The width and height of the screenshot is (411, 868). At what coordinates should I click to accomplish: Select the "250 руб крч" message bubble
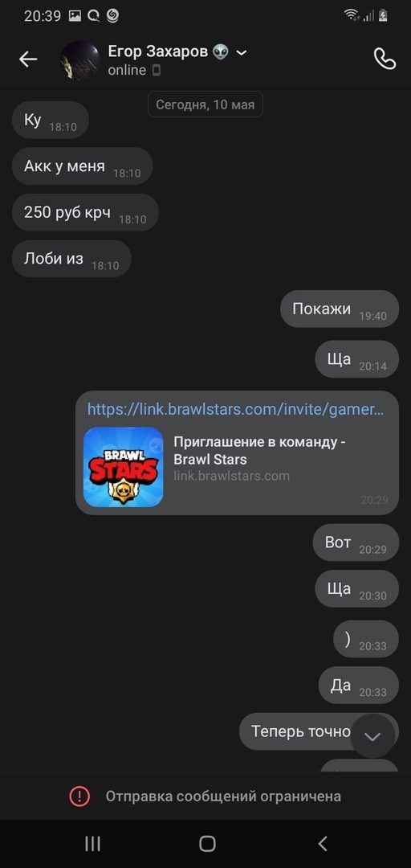[85, 212]
